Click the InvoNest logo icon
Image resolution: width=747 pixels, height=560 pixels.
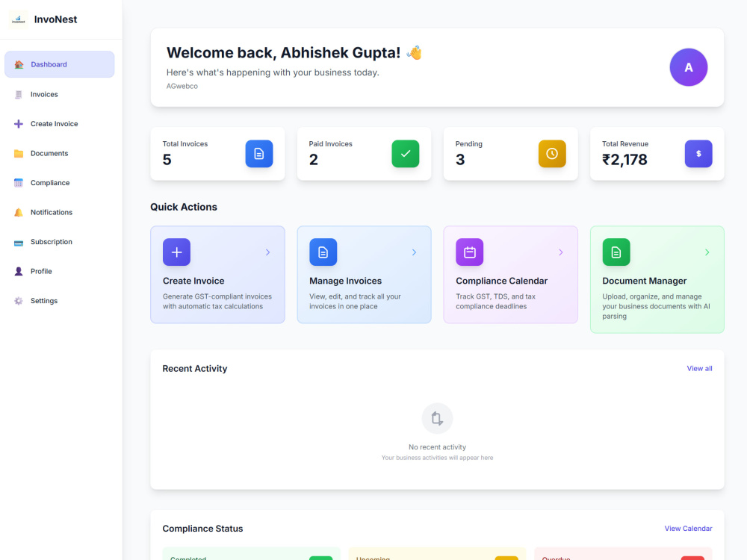coord(19,19)
